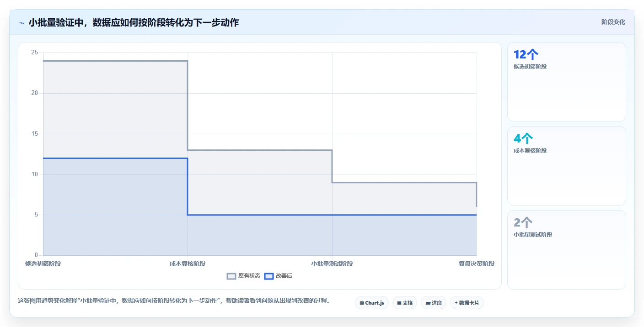Toggle the 改善后 legend series

coord(279,276)
